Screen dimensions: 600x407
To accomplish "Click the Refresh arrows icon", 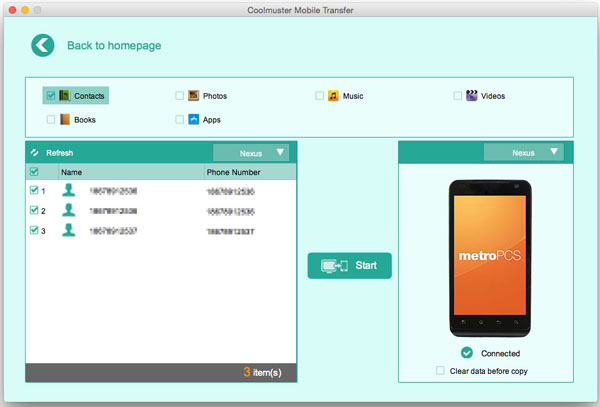I will (x=34, y=153).
